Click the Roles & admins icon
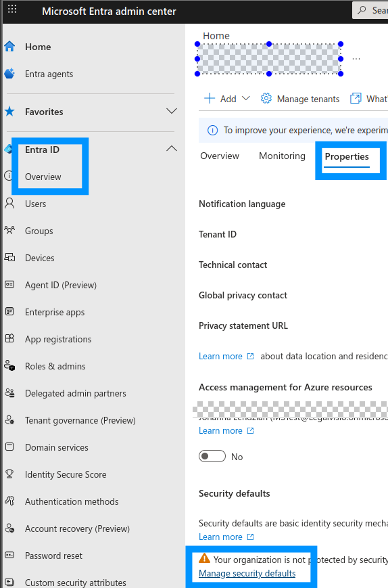Screen dimensions: 388x588 pos(9,365)
